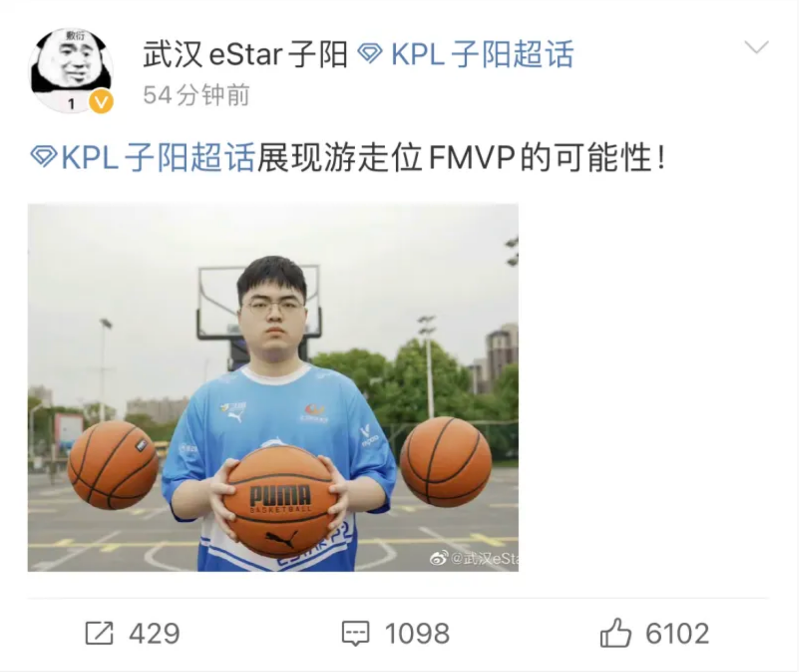Open comments via speech bubble icon
Screen dimensions: 799x672
[x=355, y=633]
